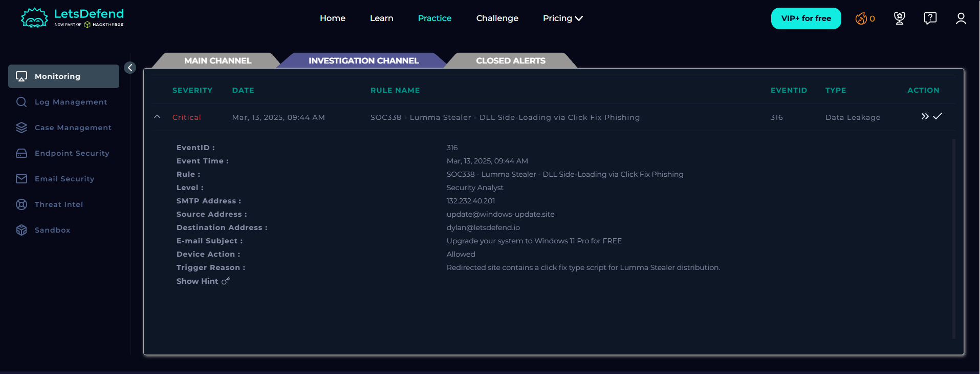Select the Investigation Channel tab
The image size is (980, 374).
363,60
